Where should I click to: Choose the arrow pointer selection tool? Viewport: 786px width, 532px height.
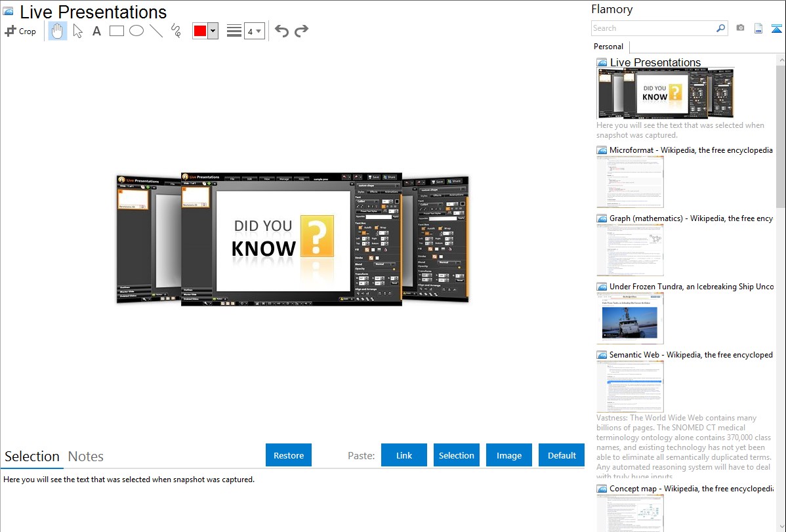(77, 31)
